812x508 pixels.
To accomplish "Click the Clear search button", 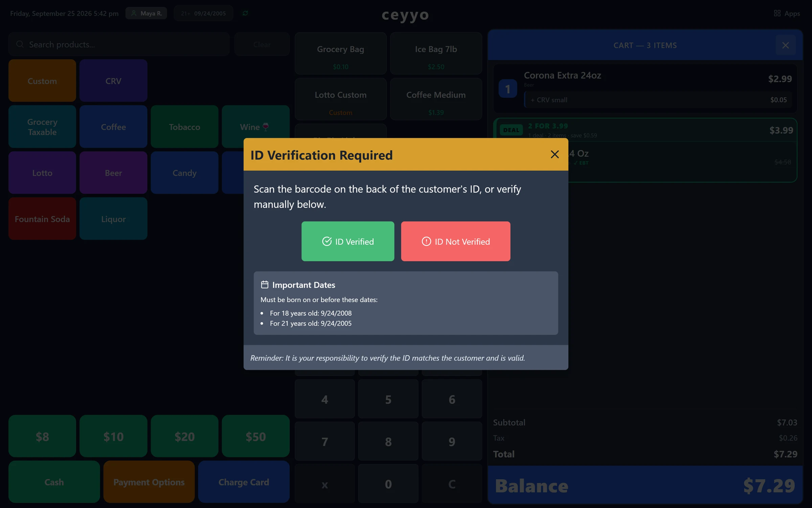I will coord(262,44).
